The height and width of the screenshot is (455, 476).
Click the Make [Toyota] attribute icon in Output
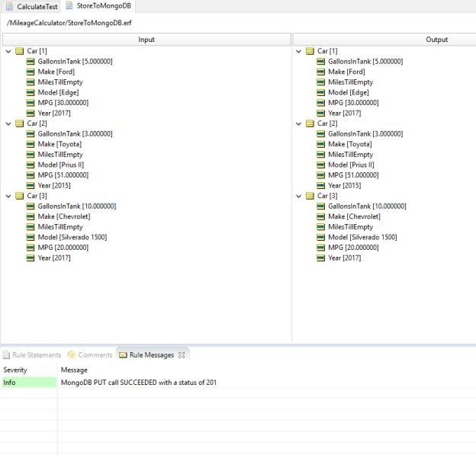point(321,144)
